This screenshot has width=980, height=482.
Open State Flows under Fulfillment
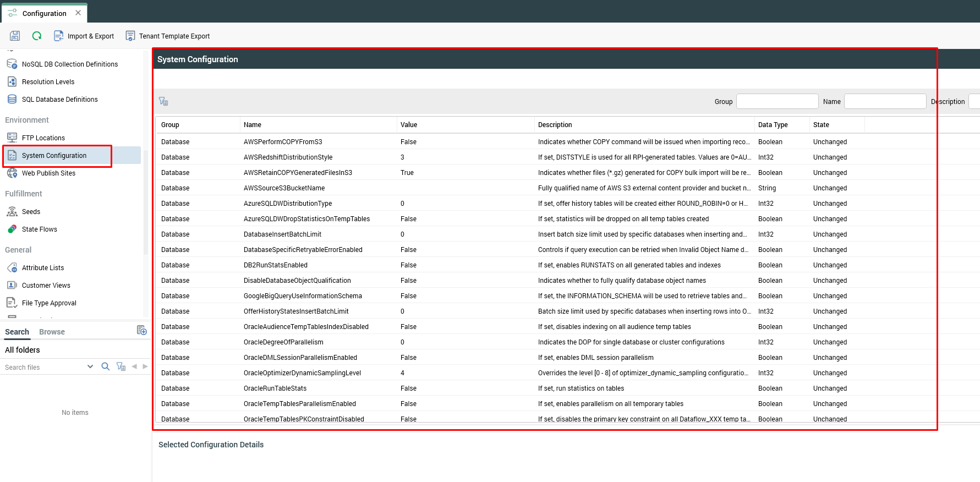coord(39,229)
